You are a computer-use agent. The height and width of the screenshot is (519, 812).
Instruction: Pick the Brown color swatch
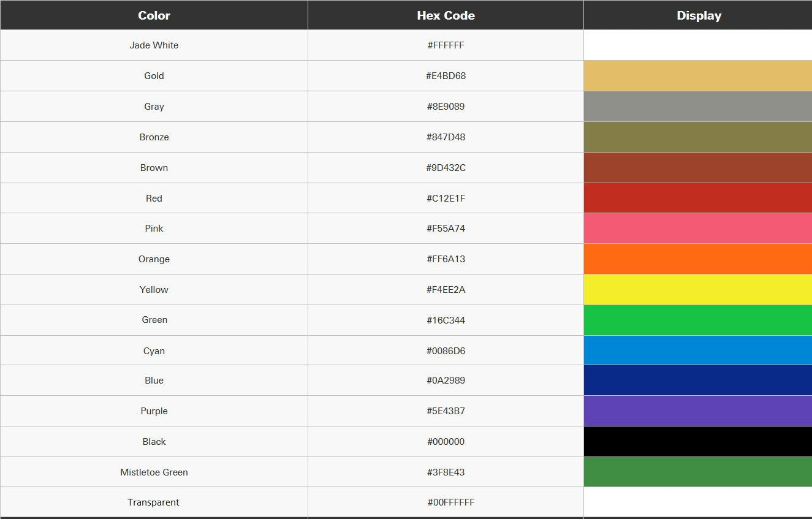tap(697, 168)
